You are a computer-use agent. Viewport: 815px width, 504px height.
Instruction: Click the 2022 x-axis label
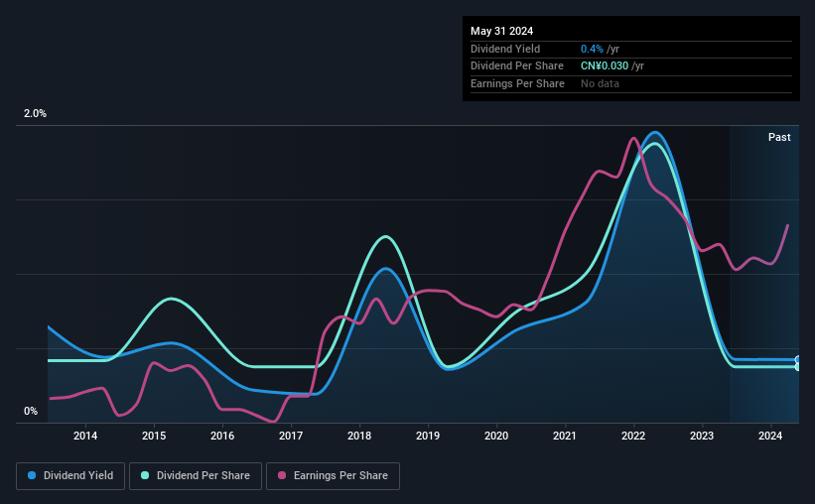click(633, 436)
